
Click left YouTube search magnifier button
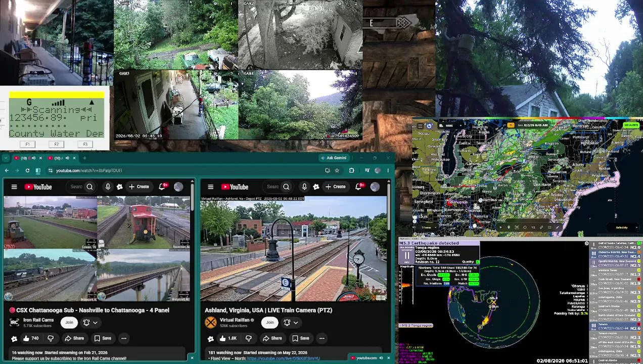(x=89, y=187)
